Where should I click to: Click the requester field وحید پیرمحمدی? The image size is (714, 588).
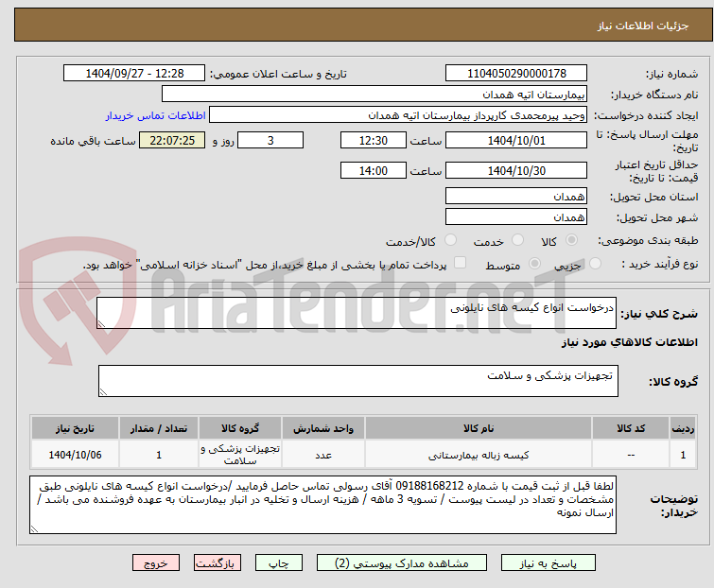(398, 115)
